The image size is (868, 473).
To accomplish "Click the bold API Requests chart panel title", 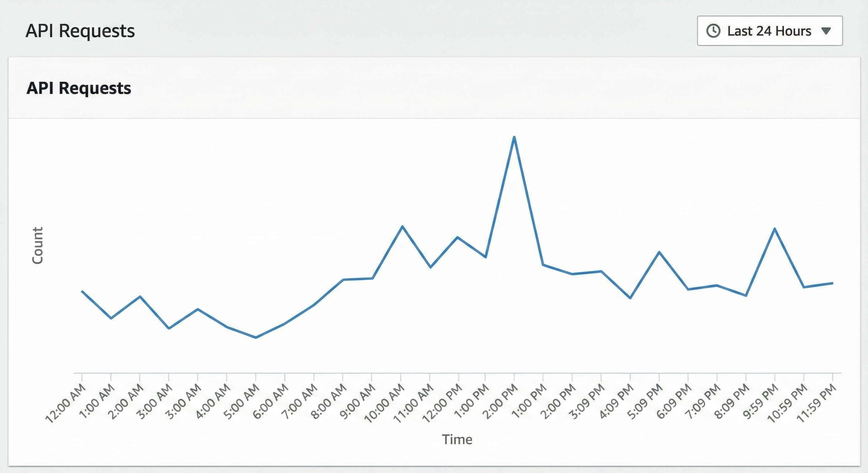I will coord(79,88).
